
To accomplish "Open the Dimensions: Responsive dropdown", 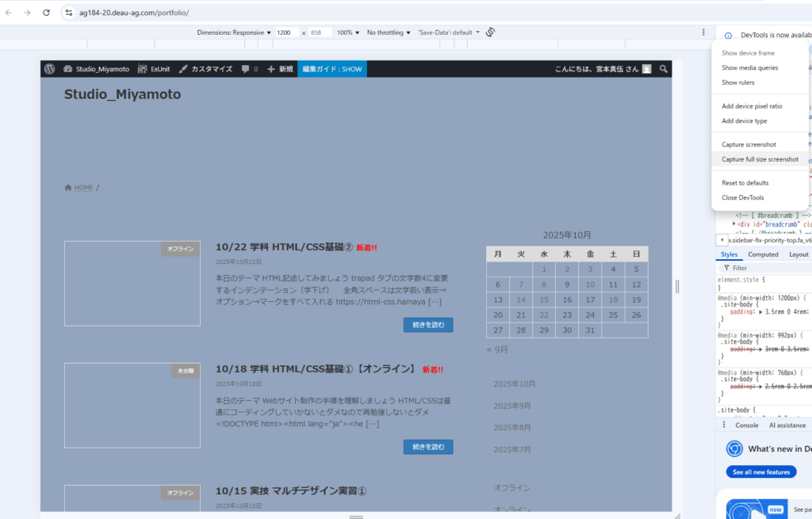I will coord(233,32).
